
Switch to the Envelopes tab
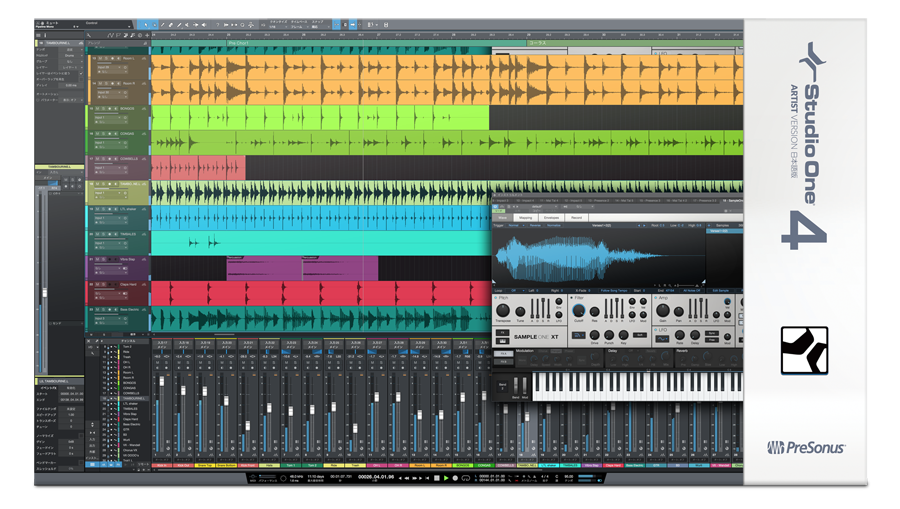point(552,217)
